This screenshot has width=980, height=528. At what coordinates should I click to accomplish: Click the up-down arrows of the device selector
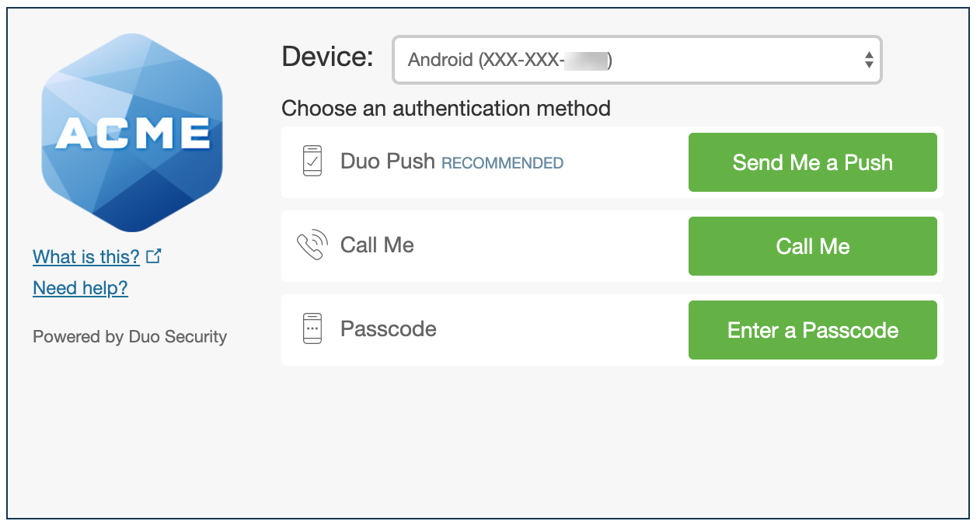869,60
